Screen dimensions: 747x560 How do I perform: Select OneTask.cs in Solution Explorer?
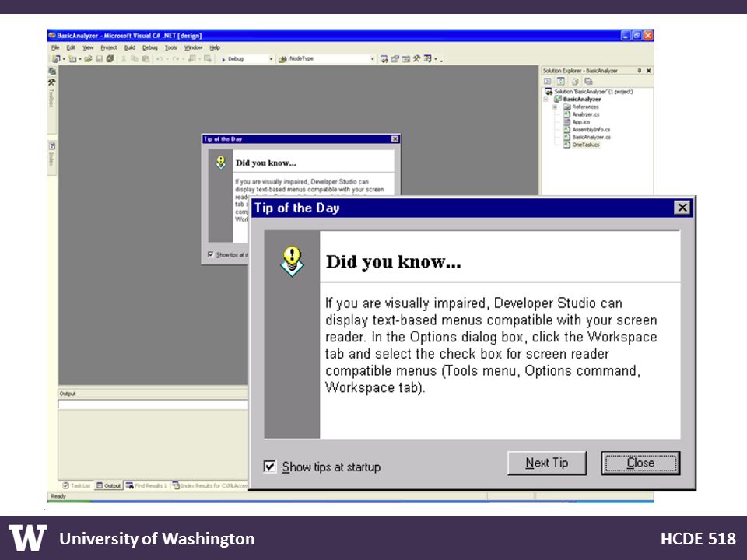585,145
